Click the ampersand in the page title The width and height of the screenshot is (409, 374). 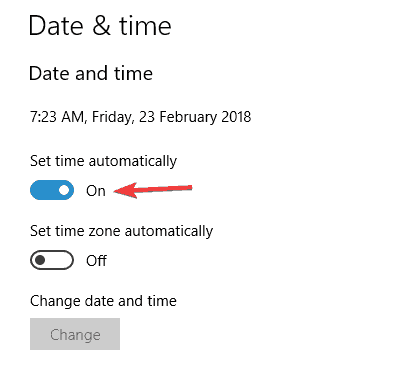coord(101,26)
